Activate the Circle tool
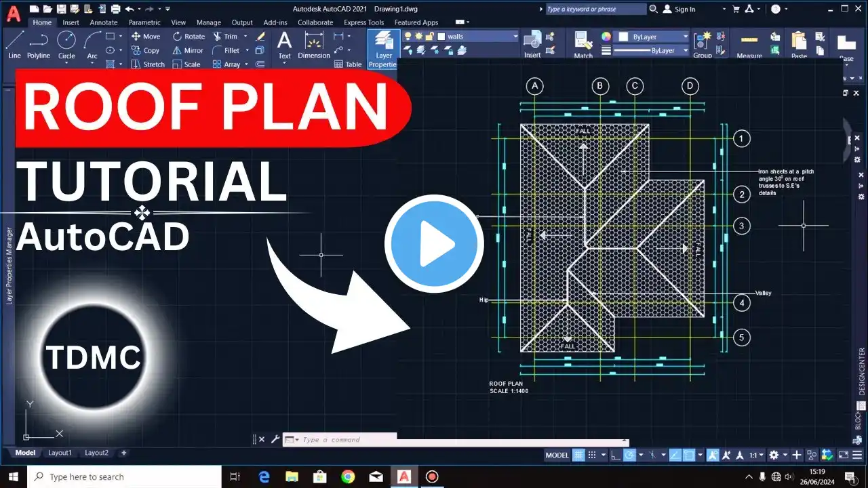Viewport: 868px width, 488px height. point(66,45)
